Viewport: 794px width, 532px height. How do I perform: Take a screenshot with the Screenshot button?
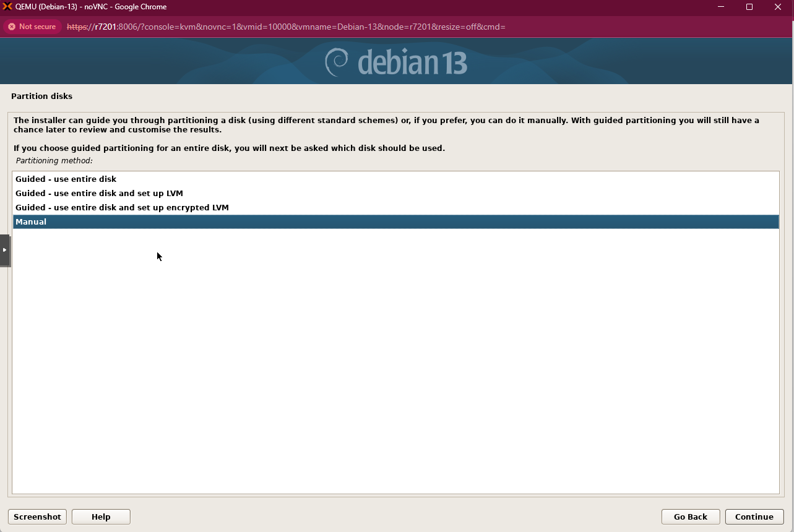[x=37, y=517]
